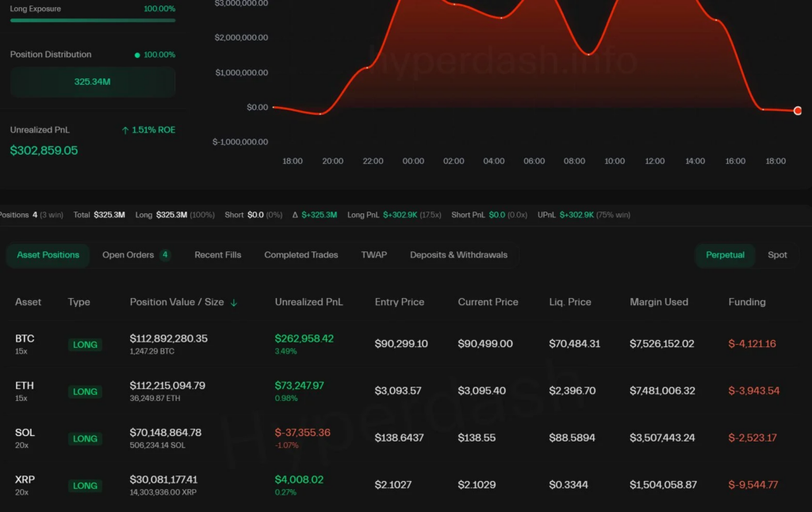Select Perpetual market mode
The width and height of the screenshot is (812, 512).
pos(724,255)
